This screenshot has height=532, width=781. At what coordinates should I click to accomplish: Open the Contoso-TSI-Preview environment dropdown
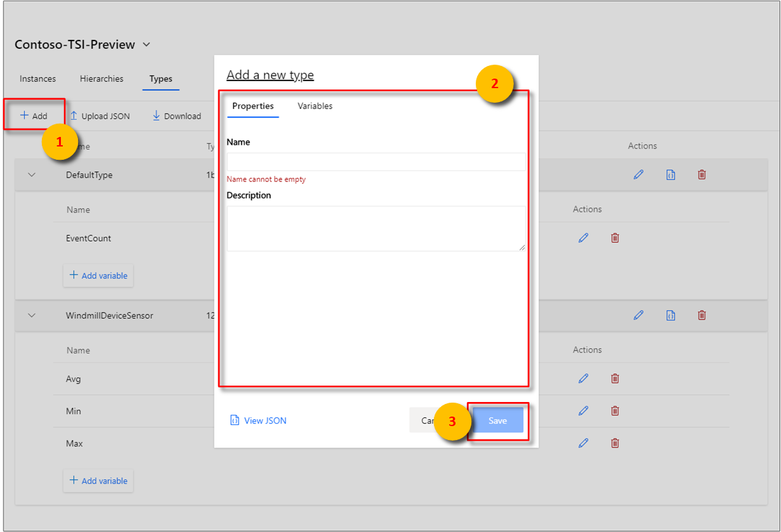(x=146, y=44)
